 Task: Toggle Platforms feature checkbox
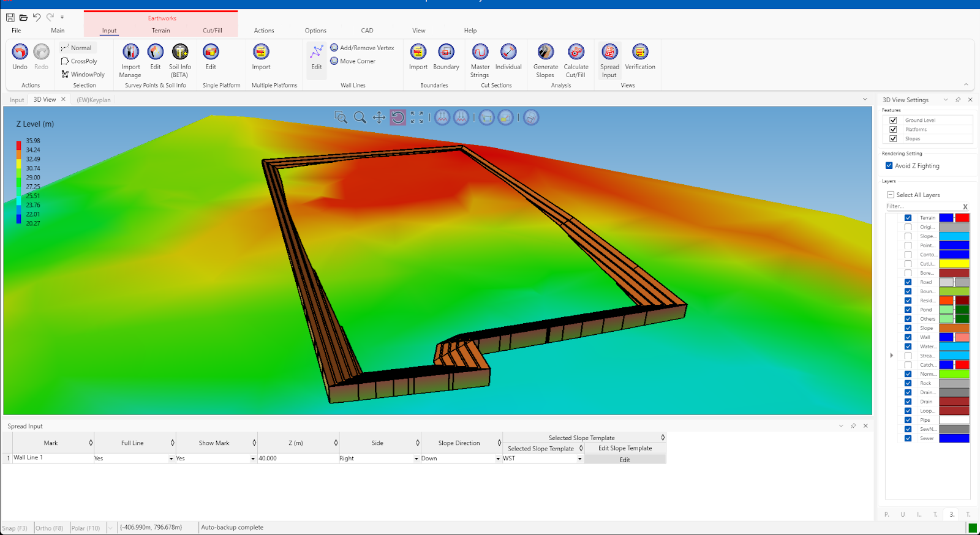pyautogui.click(x=893, y=130)
